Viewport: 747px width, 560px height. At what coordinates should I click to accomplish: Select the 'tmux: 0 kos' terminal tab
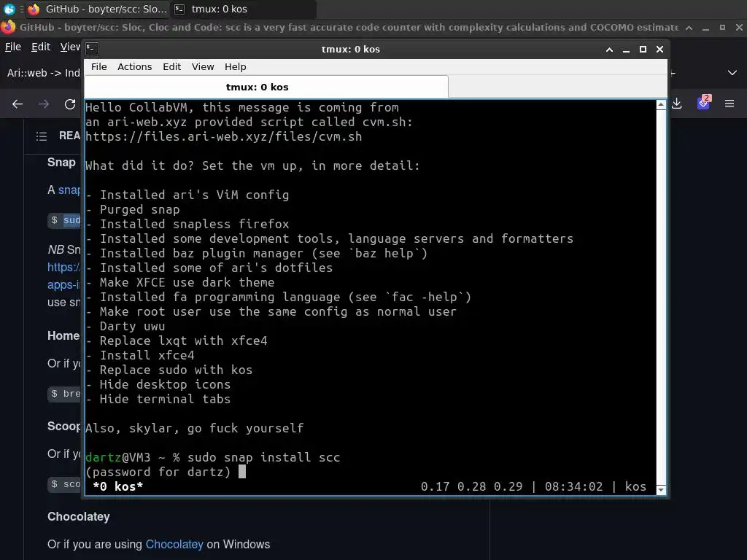pyautogui.click(x=266, y=87)
